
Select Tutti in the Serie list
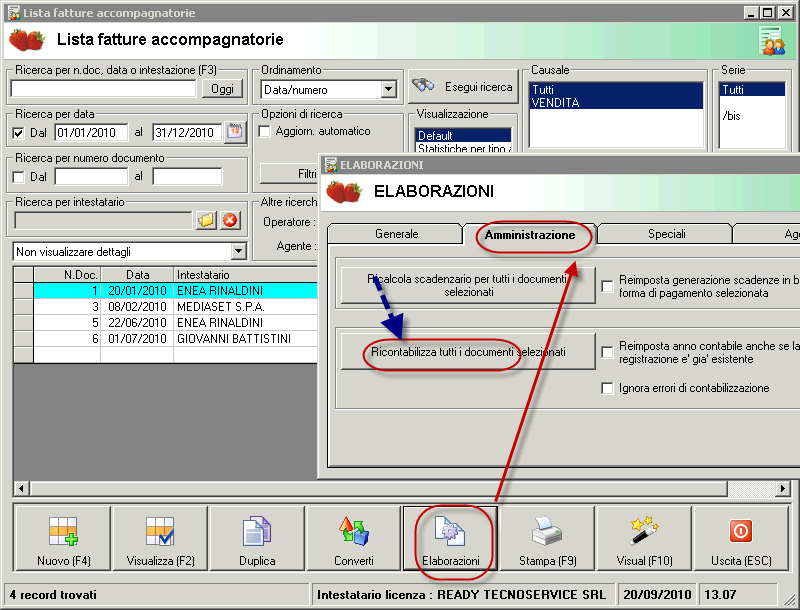point(752,90)
